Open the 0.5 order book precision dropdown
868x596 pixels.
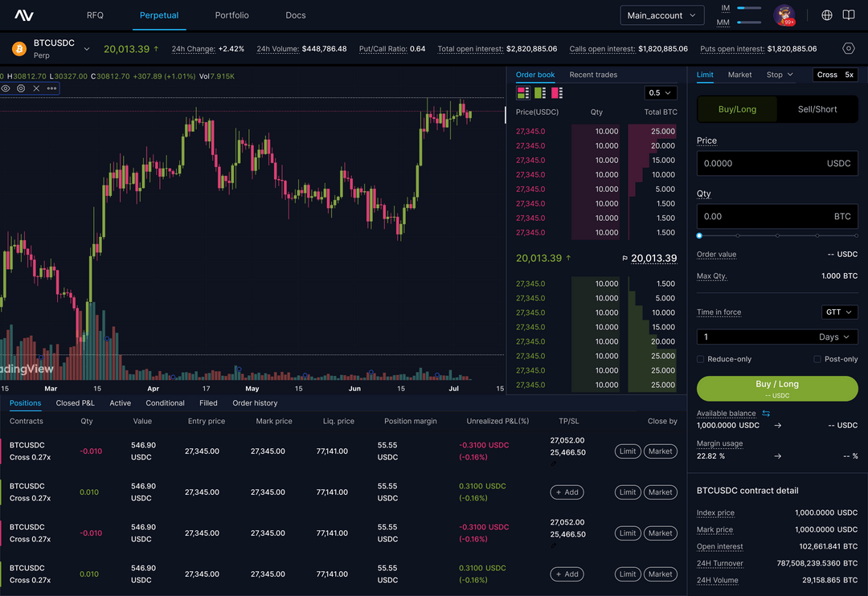pos(661,92)
